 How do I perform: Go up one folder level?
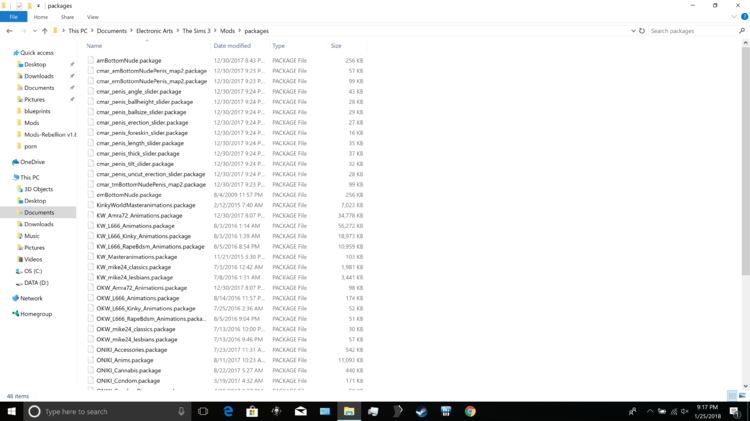pyautogui.click(x=44, y=31)
